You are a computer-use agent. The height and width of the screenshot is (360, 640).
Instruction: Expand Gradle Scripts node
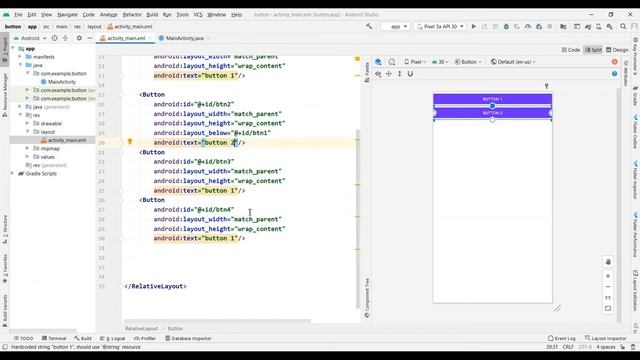click(x=13, y=173)
